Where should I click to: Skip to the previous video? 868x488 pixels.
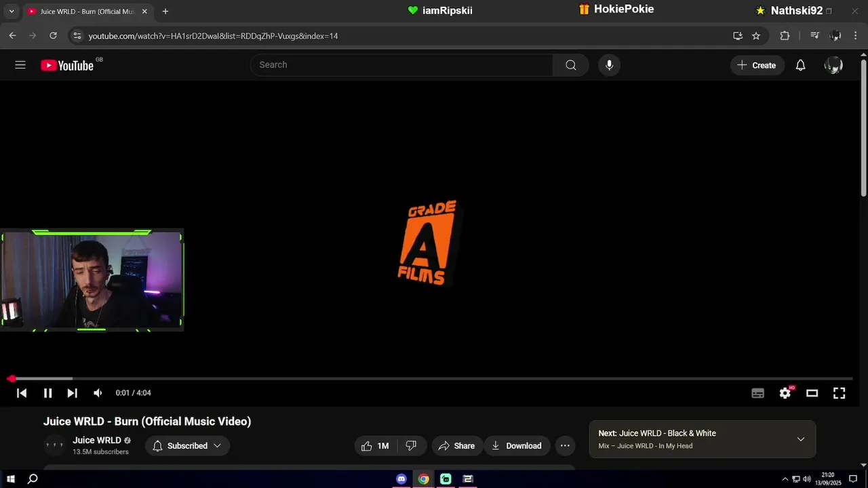[22, 393]
